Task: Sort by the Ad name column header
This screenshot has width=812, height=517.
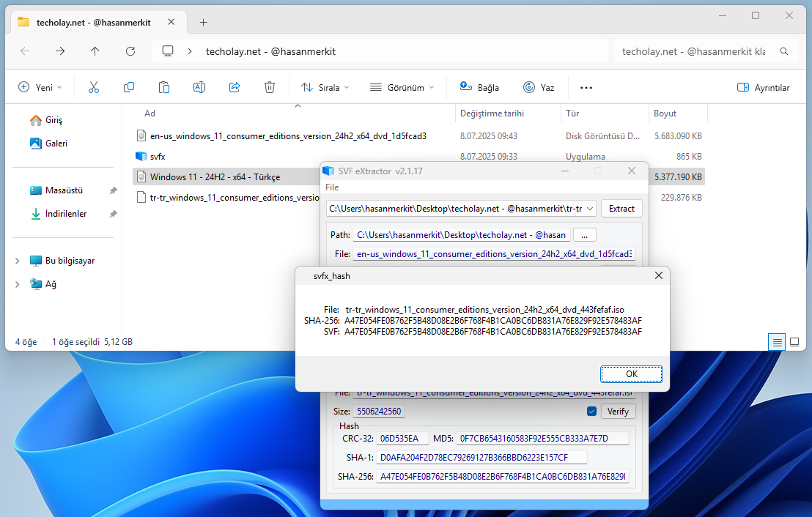Action: pyautogui.click(x=150, y=114)
